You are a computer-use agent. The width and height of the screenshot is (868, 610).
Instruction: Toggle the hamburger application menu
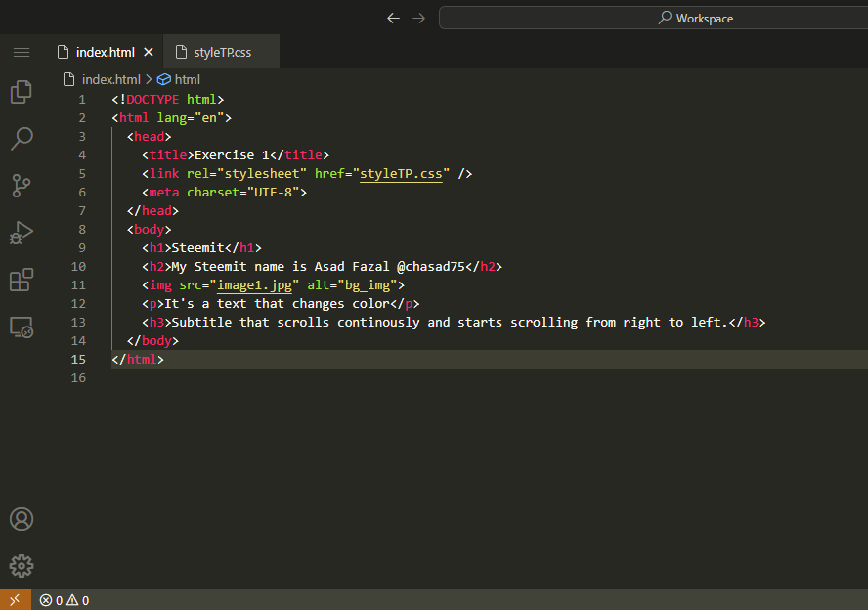pos(22,52)
